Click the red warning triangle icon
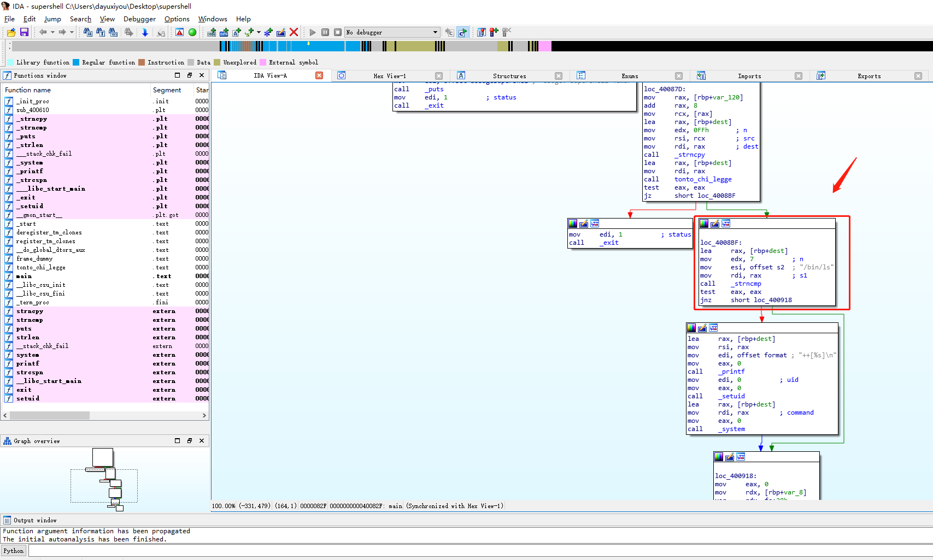The image size is (933, 560). tap(179, 32)
